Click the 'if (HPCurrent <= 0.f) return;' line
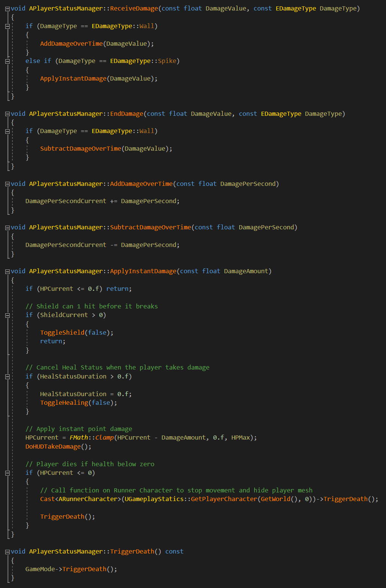The image size is (386, 588). [x=79, y=289]
